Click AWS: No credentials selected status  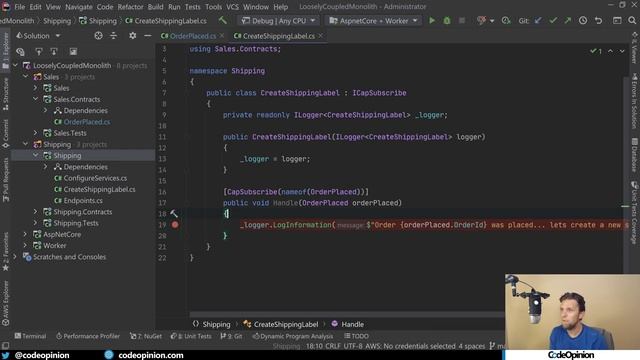[x=410, y=346]
